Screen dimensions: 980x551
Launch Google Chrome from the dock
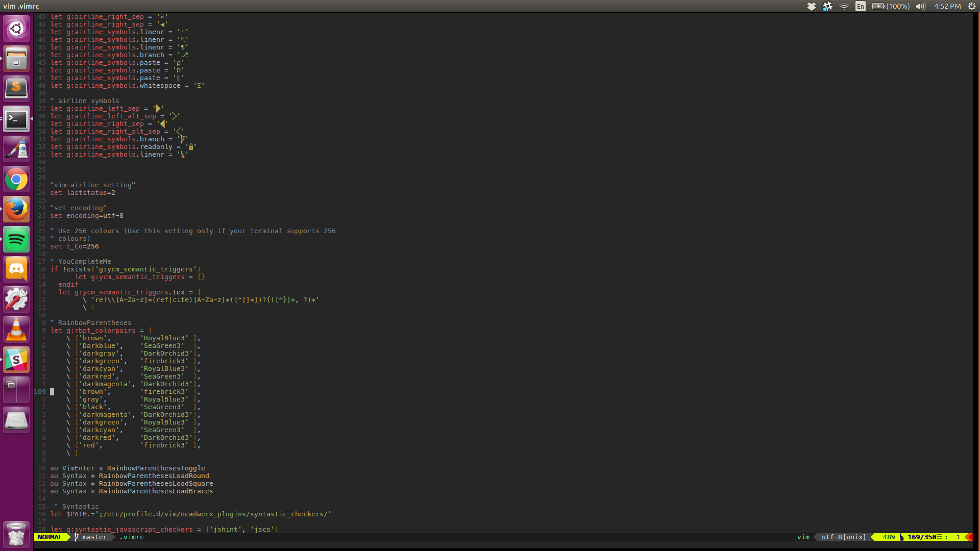(16, 180)
